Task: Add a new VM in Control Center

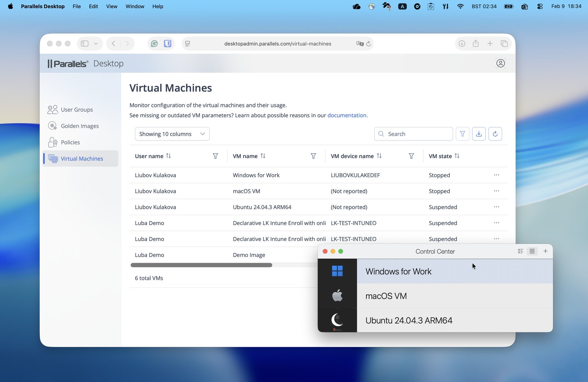Action: (x=545, y=251)
